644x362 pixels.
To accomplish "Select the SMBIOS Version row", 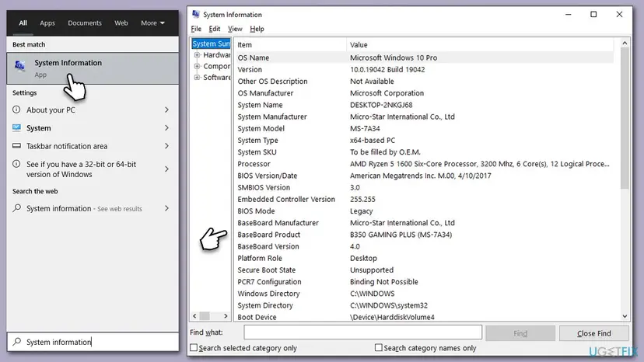I will [424, 187].
